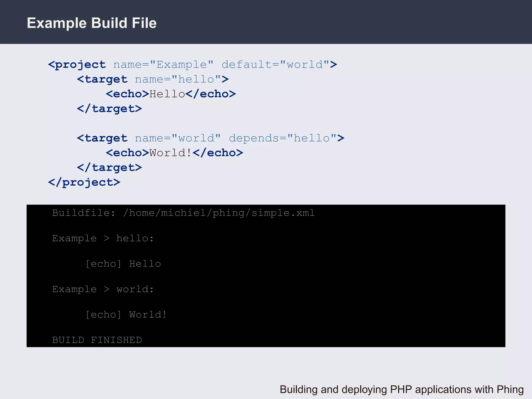The height and width of the screenshot is (399, 532).
Task: Click the word 'Phing' in the footer
Action: pos(510,389)
